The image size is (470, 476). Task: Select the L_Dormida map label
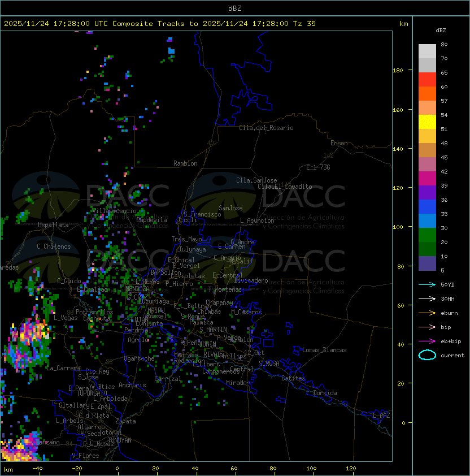[321, 393]
